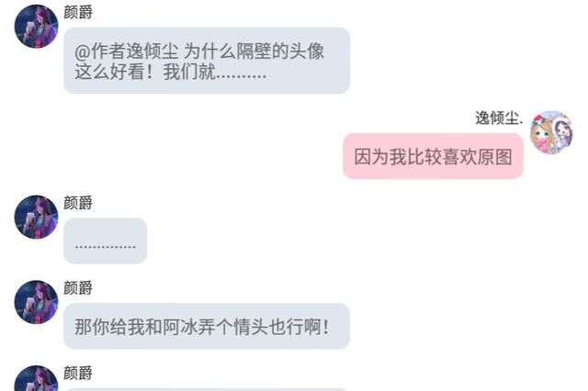Click the bottom-most 颜爵 username label
Image resolution: width=588 pixels, height=391 pixels.
[x=77, y=373]
